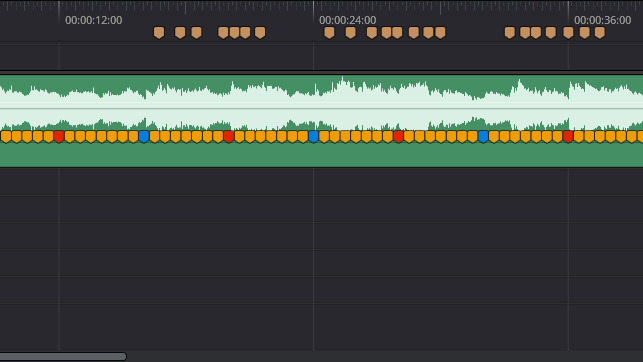Select first tan ruler marker of third marker group
Screen dimensions: 643x362
tap(510, 33)
